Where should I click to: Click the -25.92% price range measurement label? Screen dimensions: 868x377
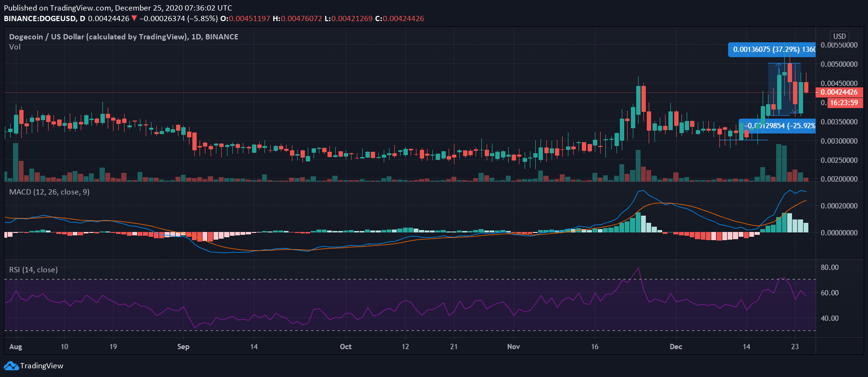coord(777,126)
